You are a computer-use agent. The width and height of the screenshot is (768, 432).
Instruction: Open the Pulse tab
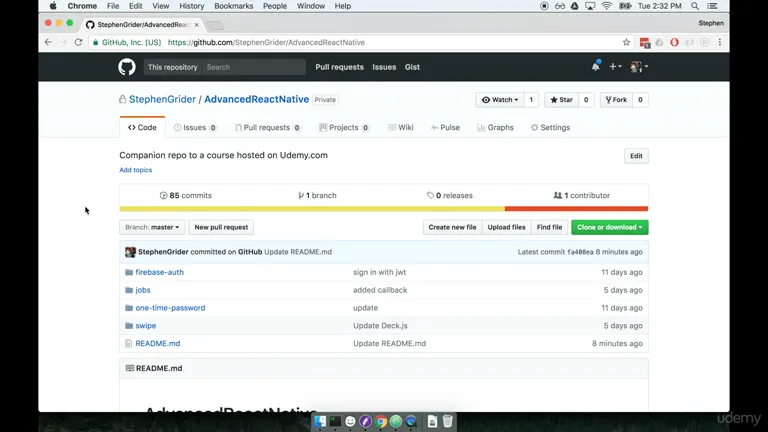[x=445, y=127]
